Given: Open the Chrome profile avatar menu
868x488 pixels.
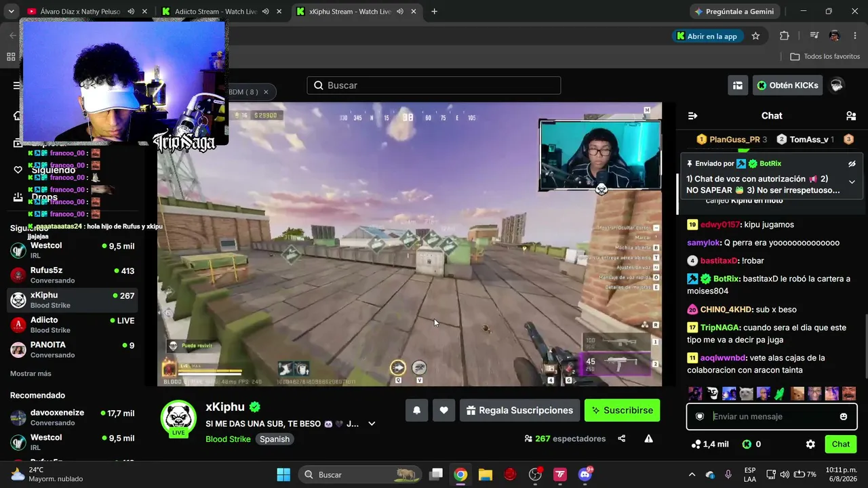Looking at the screenshot, I should 835,36.
